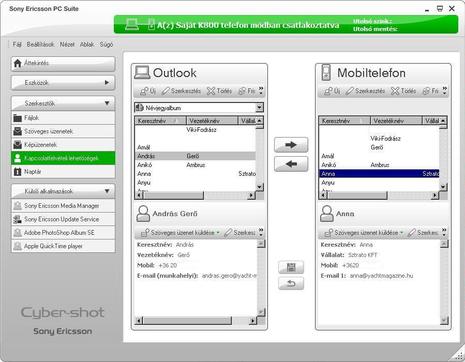Click Szerkesztés in the Outlook toolbar
This screenshot has height=362, width=465.
pos(182,91)
